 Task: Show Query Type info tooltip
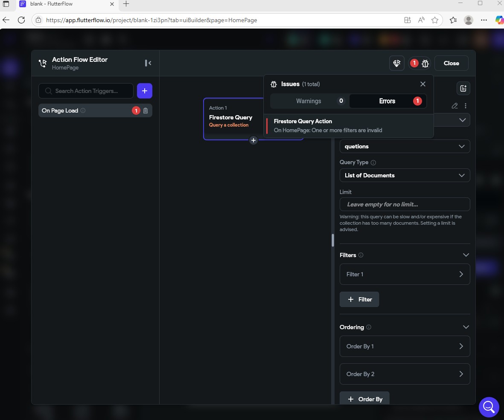373,162
